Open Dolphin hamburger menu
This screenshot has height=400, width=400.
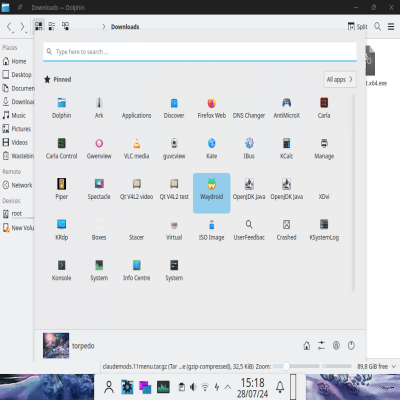click(x=391, y=26)
